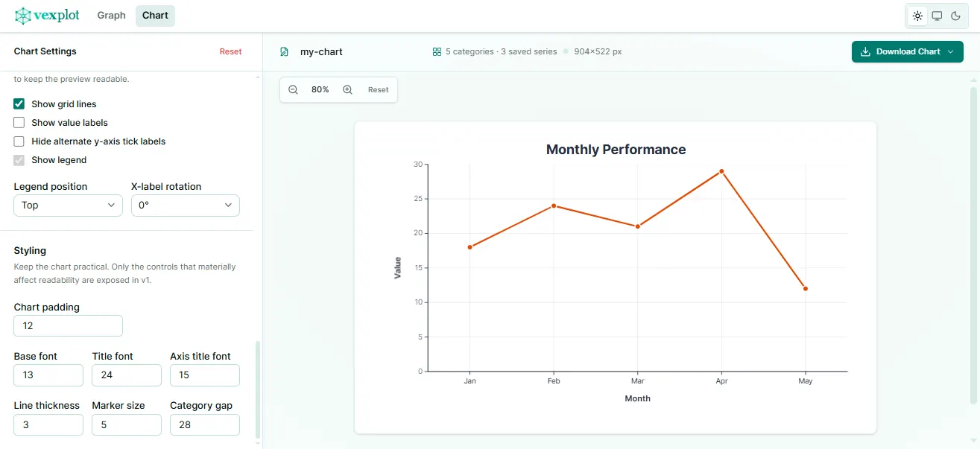The image size is (980, 449).
Task: Select the Chart tab
Action: [154, 15]
